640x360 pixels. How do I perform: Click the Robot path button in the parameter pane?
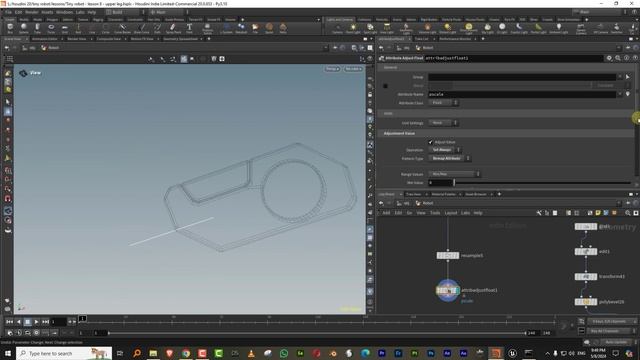pos(424,48)
